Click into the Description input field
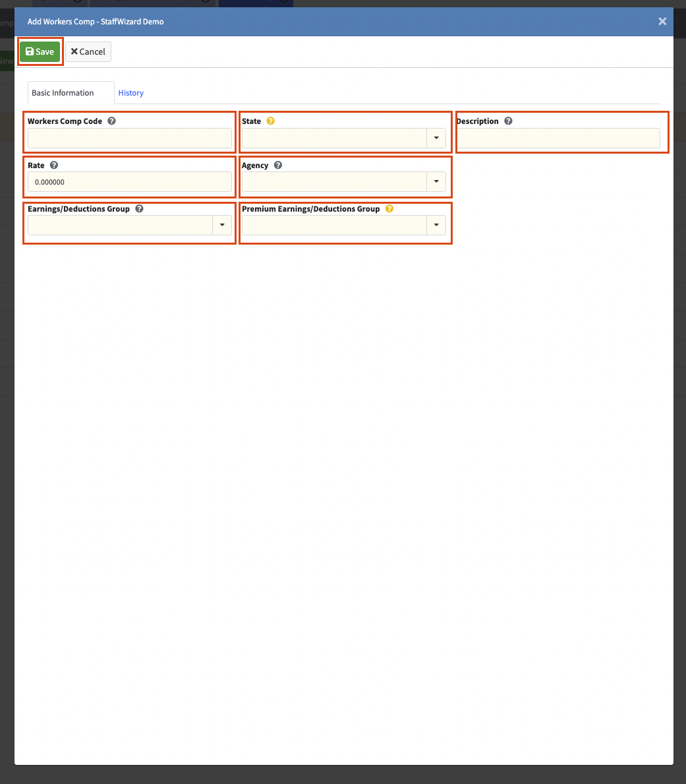This screenshot has height=784, width=686. pyautogui.click(x=558, y=138)
